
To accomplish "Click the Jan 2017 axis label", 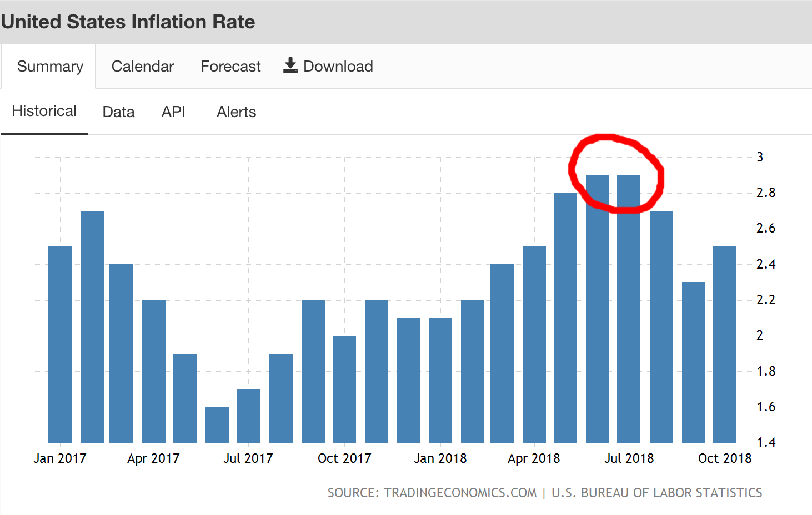I will coord(60,458).
